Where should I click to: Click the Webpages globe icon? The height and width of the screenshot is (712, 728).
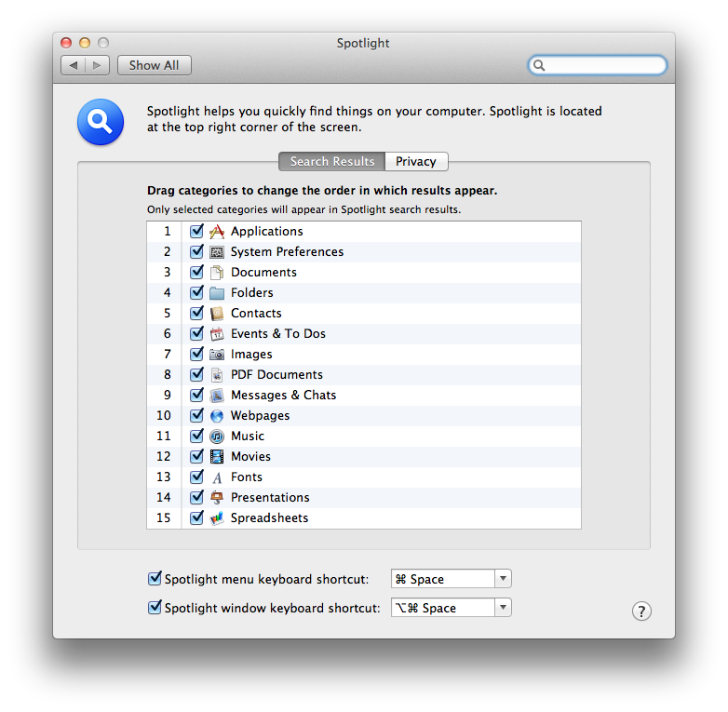tap(217, 416)
